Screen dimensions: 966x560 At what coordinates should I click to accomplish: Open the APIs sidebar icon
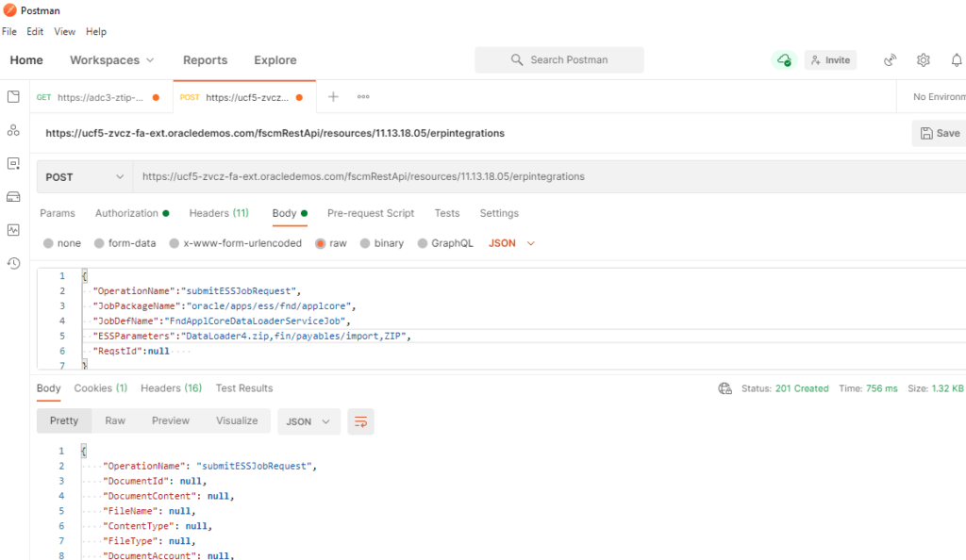[x=13, y=130]
